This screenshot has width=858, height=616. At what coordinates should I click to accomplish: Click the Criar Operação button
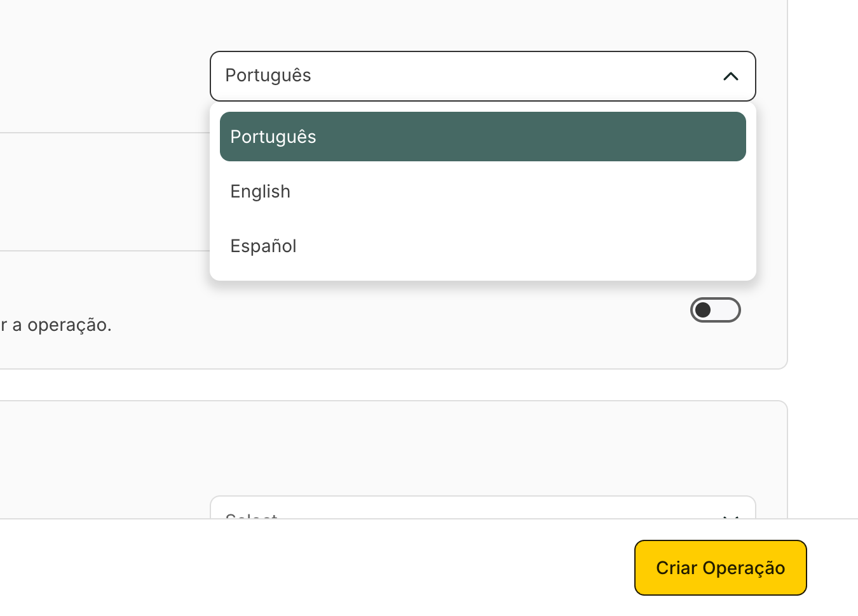[720, 568]
